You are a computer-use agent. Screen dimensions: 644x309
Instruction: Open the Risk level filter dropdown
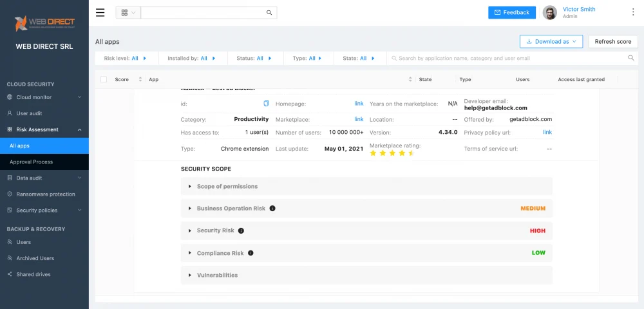(126, 59)
